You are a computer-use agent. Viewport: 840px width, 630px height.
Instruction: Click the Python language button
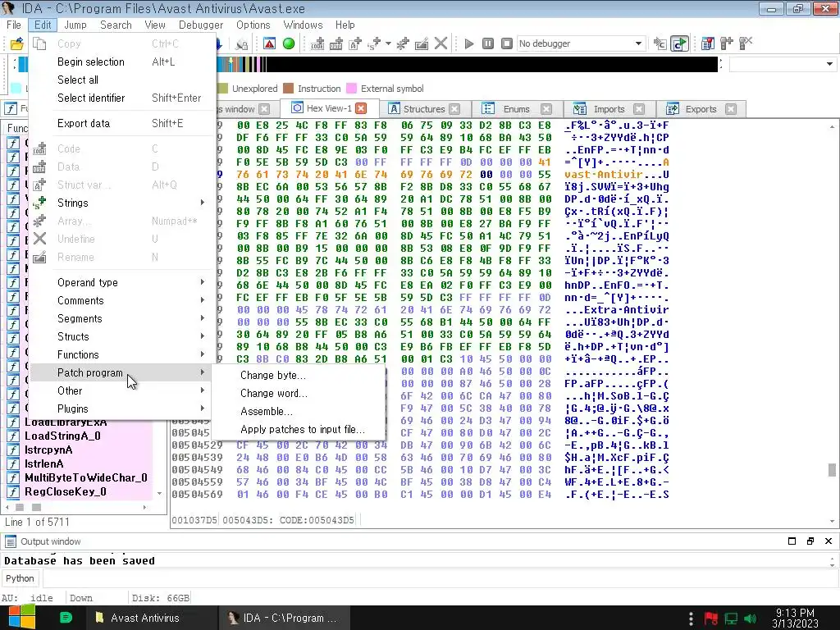(20, 578)
